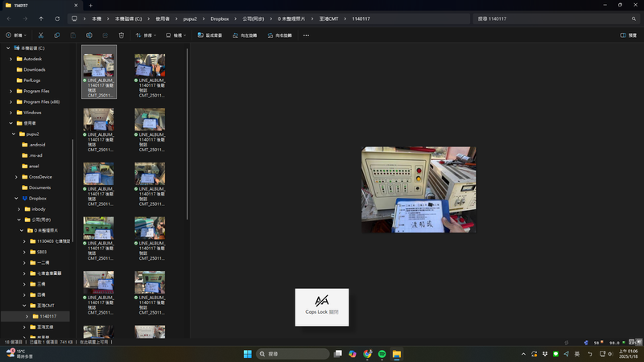Expand the Program Files tree node
644x362 pixels.
(x=10, y=91)
